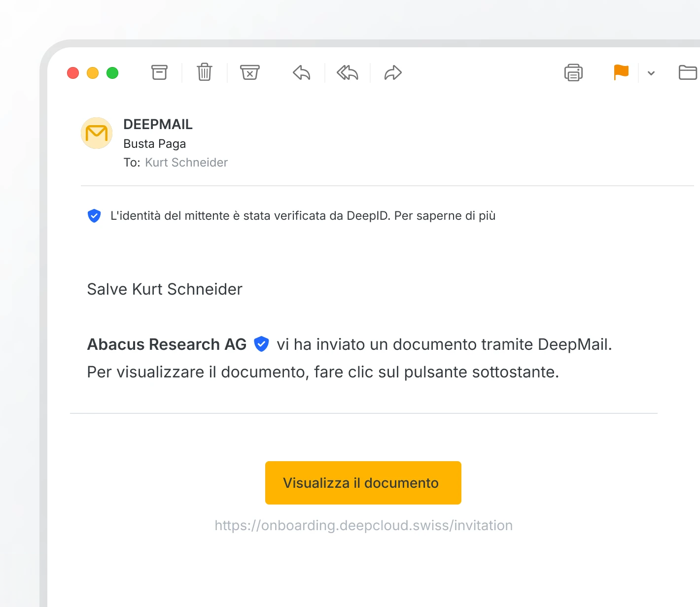The image size is (700, 607).
Task: Reply to the DEEPMAIL message
Action: tap(301, 73)
